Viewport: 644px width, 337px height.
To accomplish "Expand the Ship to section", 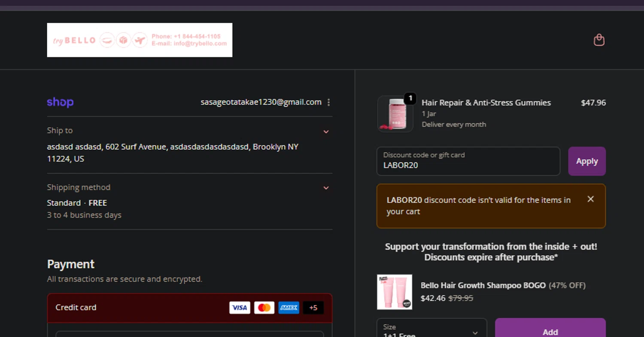I will [326, 132].
